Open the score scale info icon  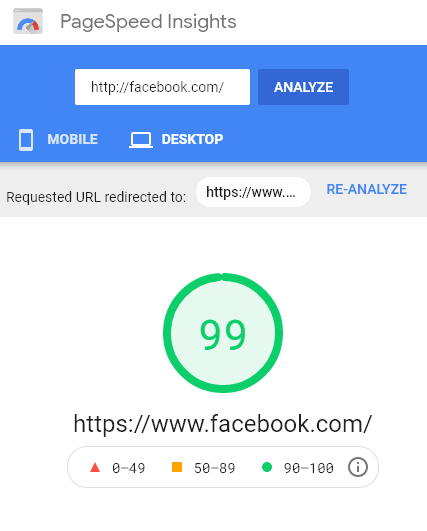tap(358, 467)
